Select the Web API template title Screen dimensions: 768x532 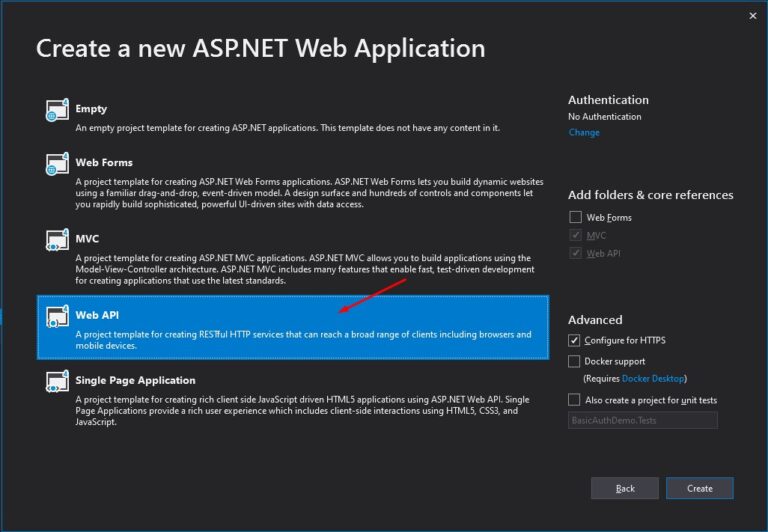click(97, 315)
